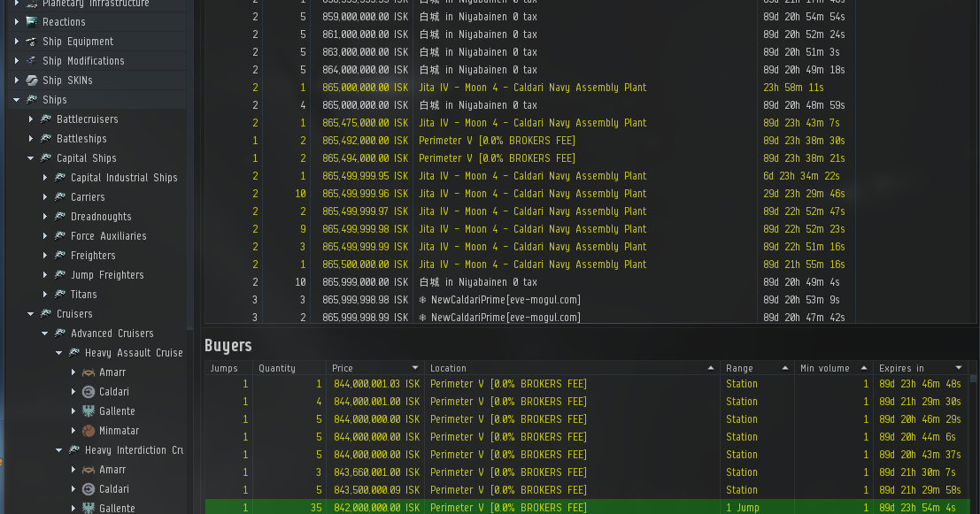The image size is (980, 514).
Task: Collapse the Ships category
Action: click(16, 99)
